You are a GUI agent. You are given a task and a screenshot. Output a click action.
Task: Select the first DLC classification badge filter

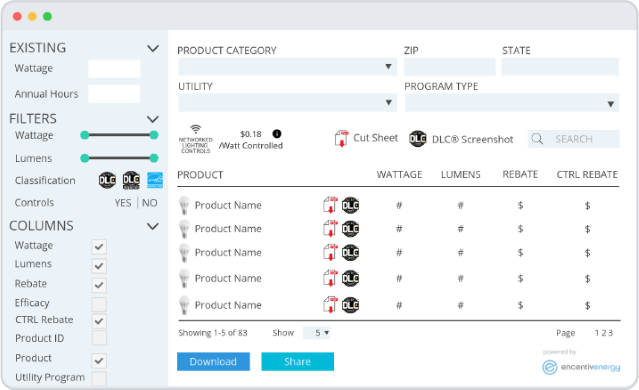pyautogui.click(x=107, y=180)
